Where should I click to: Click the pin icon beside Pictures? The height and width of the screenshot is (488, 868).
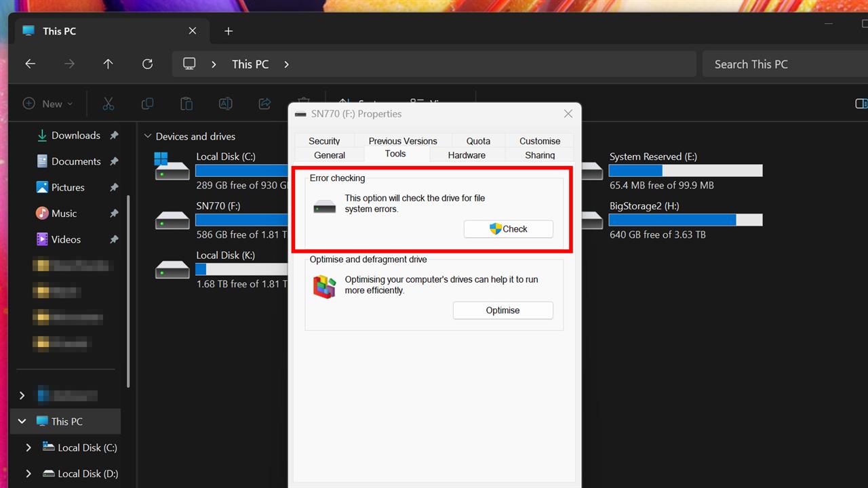114,187
